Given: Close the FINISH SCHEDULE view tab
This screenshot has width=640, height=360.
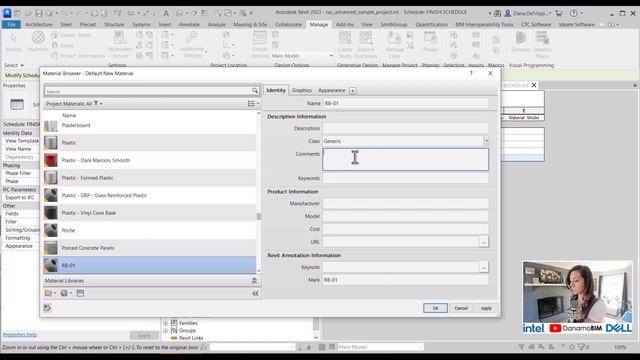Looking at the screenshot, I should (x=534, y=85).
